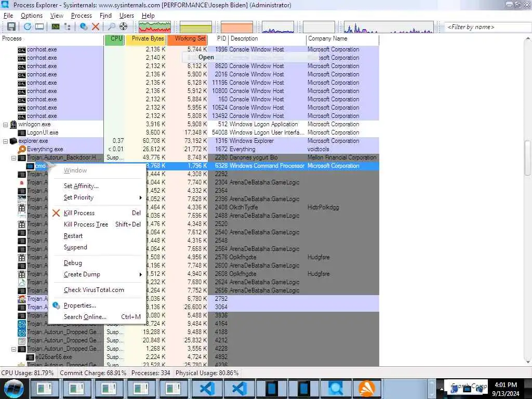Click the Process Explorer title bar icon

pos(5,4)
